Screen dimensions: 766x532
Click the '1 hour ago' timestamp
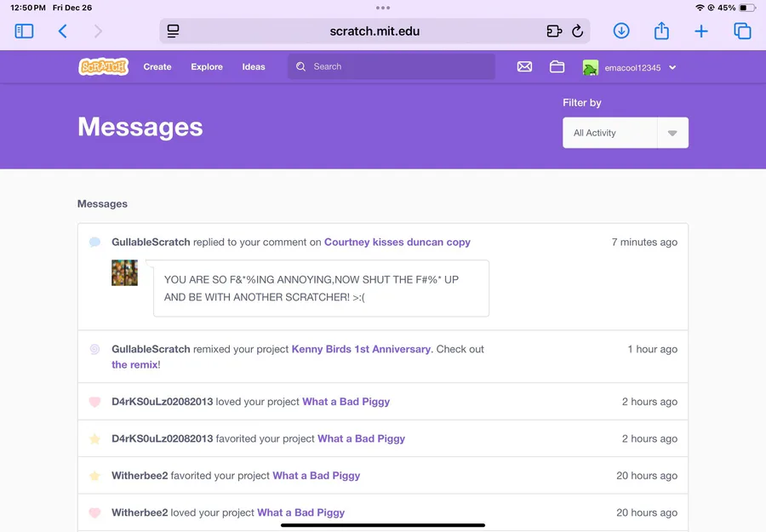(x=652, y=349)
